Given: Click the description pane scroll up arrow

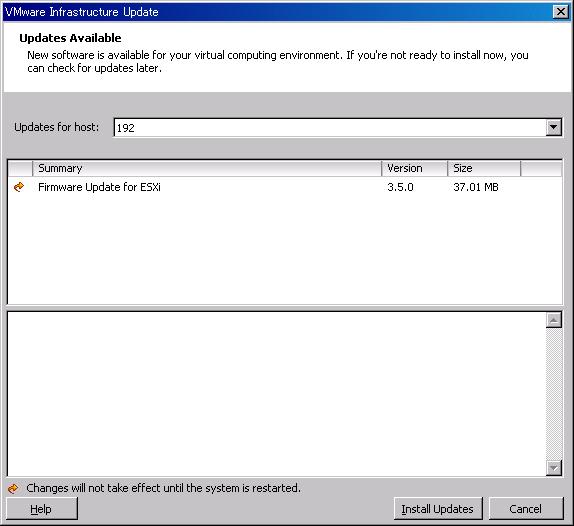Looking at the screenshot, I should [x=554, y=320].
